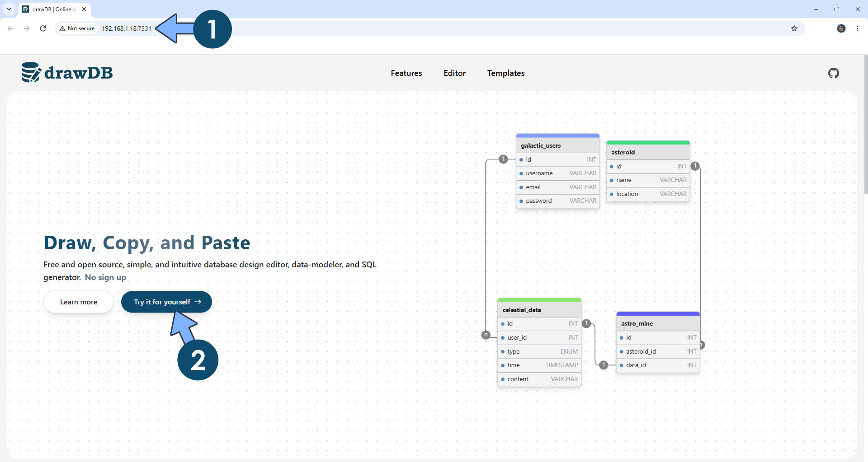Image resolution: width=868 pixels, height=462 pixels.
Task: Click the Draw, Copy, and Paste heading
Action: (147, 243)
